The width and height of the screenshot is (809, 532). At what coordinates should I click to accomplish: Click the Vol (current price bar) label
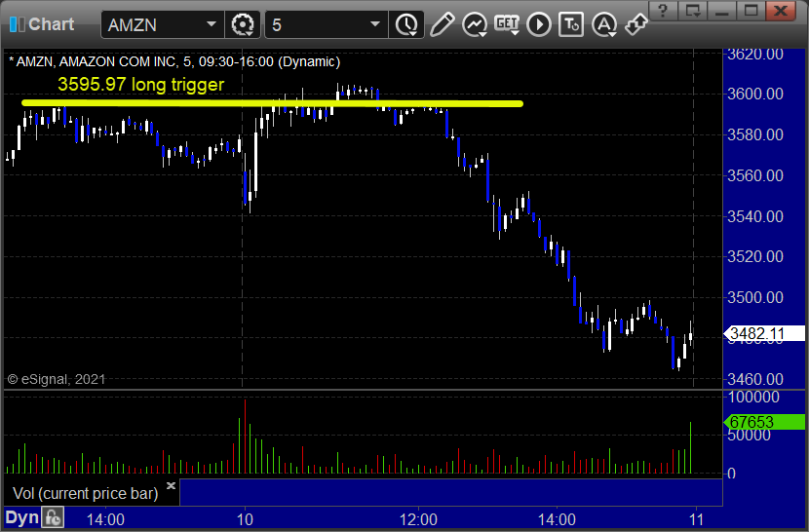click(86, 493)
